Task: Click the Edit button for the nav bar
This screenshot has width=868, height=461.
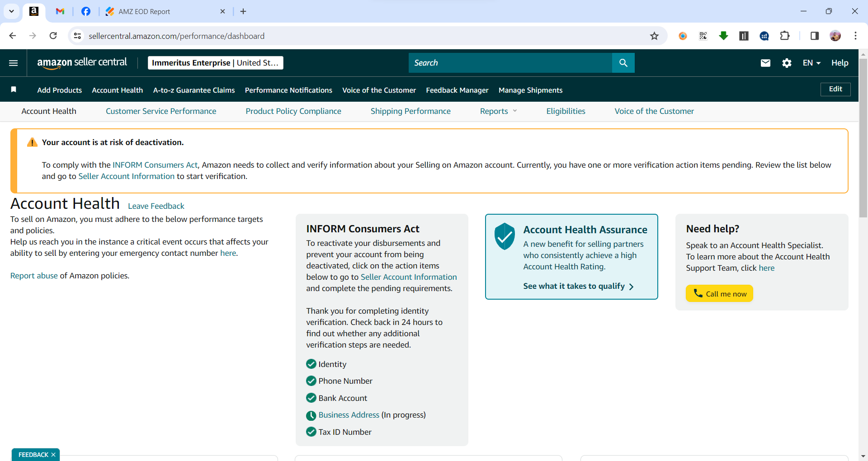Action: click(x=835, y=89)
